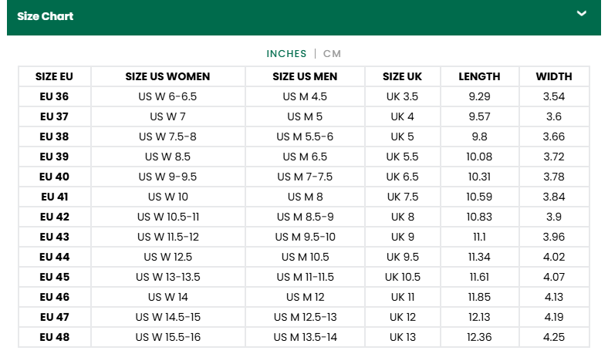Click the SIZE EU column header

tap(55, 76)
